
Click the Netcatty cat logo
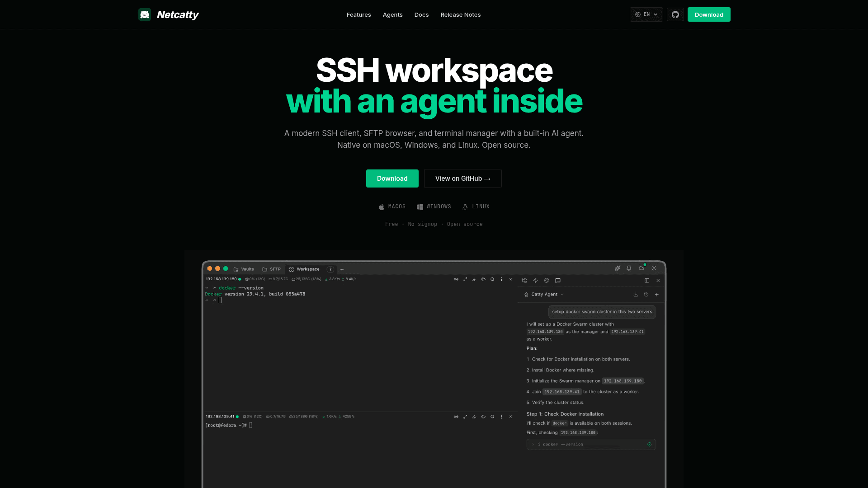tap(145, 14)
